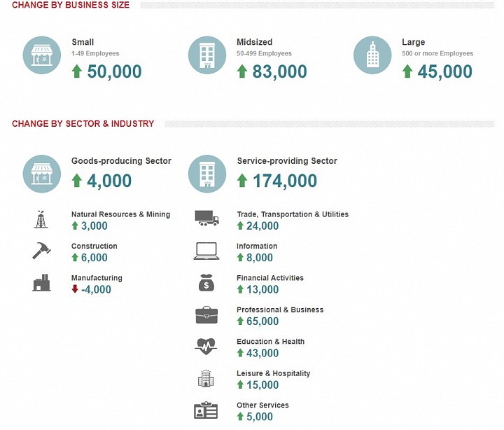Click the 50,000 value

tap(114, 71)
